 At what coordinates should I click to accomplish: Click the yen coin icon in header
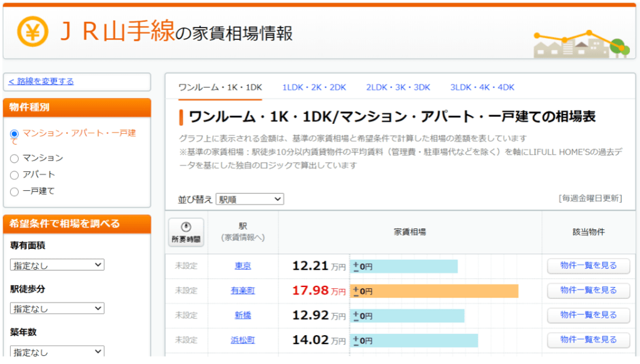coord(33,31)
